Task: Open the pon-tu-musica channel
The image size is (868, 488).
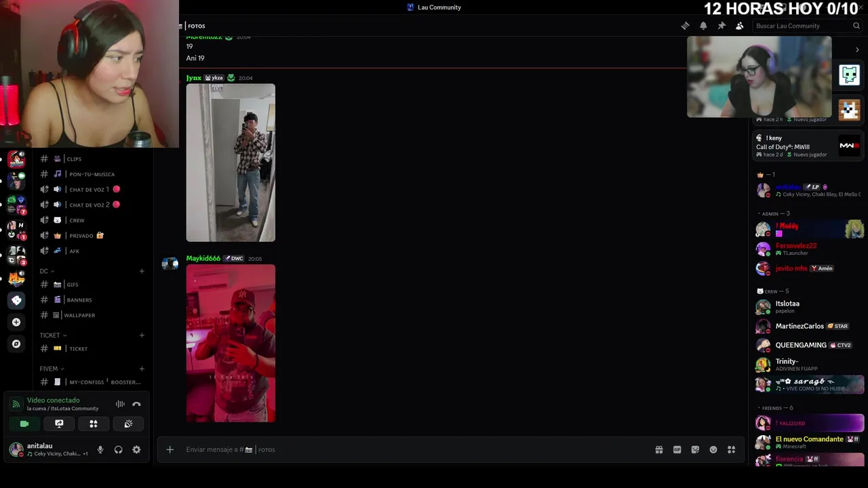Action: point(92,174)
